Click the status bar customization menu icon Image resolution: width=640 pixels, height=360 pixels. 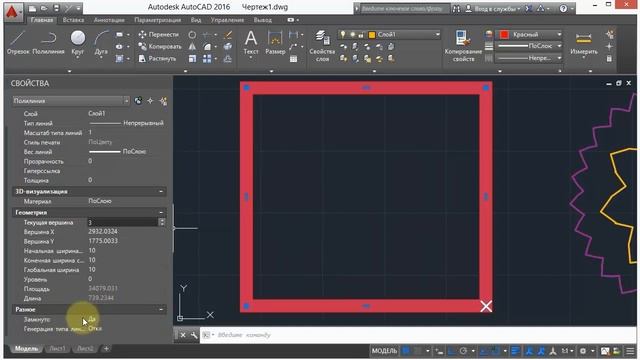click(630, 351)
